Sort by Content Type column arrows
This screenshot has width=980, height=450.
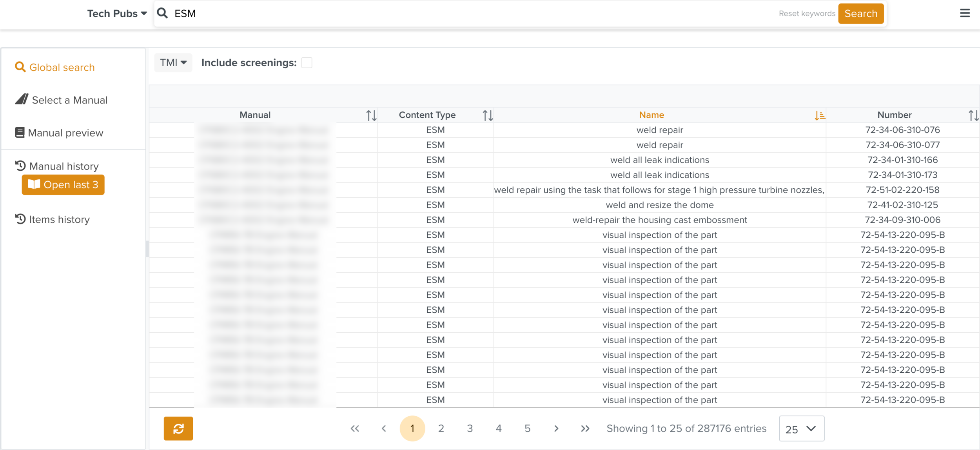point(487,115)
